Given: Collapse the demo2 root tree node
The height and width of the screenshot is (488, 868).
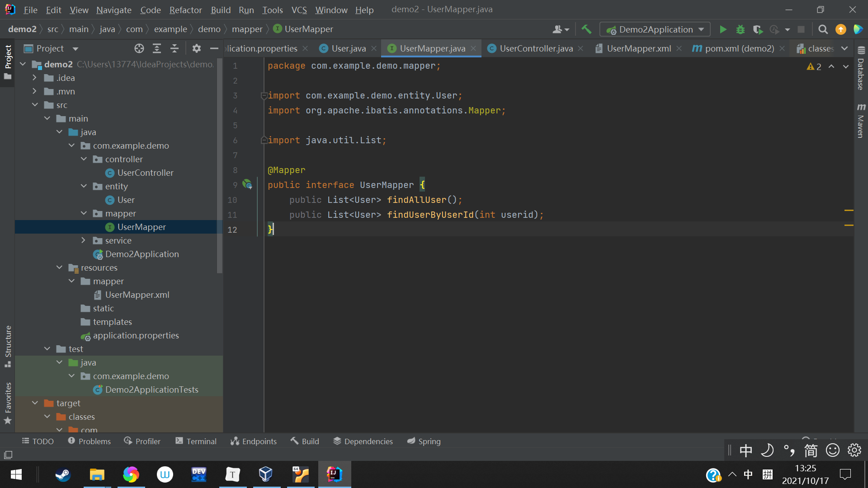Looking at the screenshot, I should (23, 64).
